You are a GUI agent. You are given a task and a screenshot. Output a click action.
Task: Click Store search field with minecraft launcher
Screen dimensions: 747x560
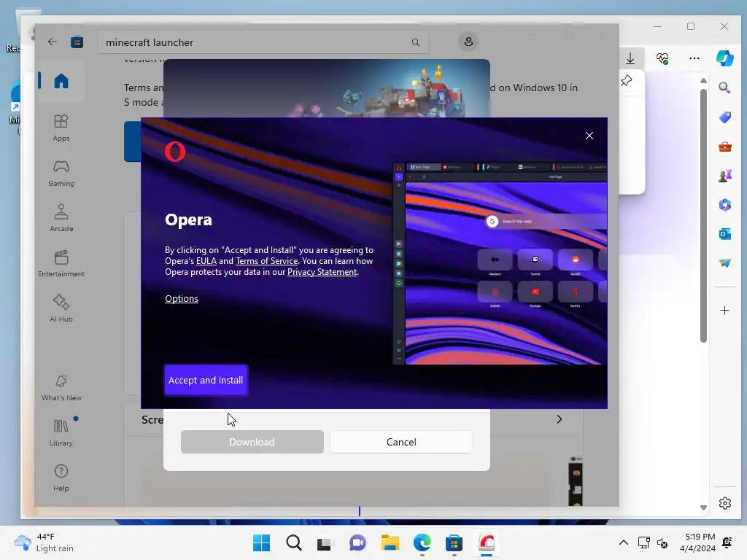pyautogui.click(x=263, y=42)
